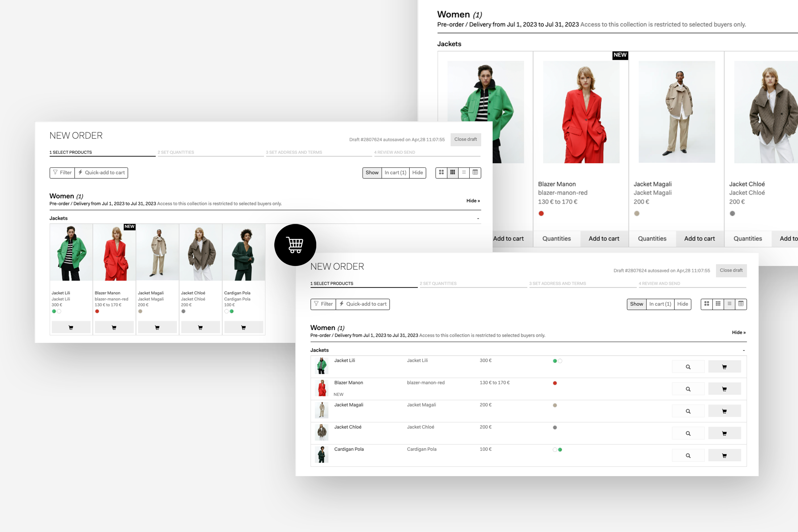Image resolution: width=798 pixels, height=532 pixels.
Task: Switch to list view icon in left window
Action: coord(464,173)
